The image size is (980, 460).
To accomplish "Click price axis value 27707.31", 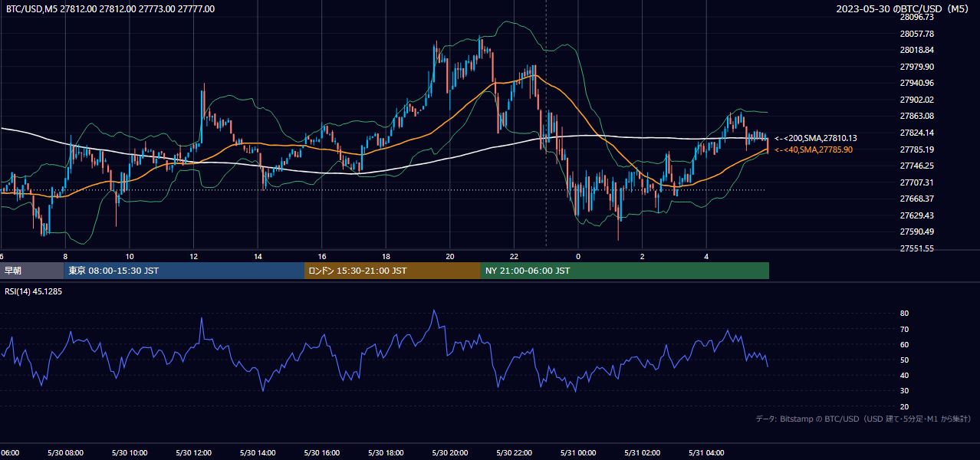I will click(x=917, y=182).
